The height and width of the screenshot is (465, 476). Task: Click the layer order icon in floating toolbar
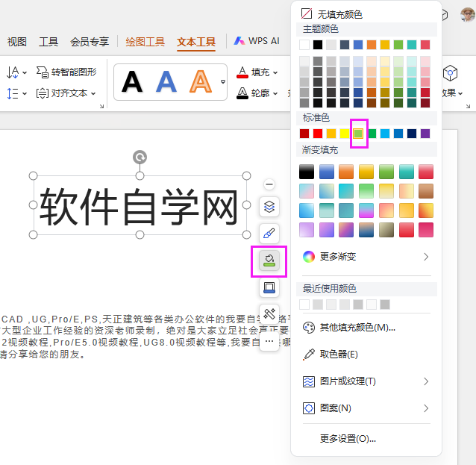pos(269,207)
